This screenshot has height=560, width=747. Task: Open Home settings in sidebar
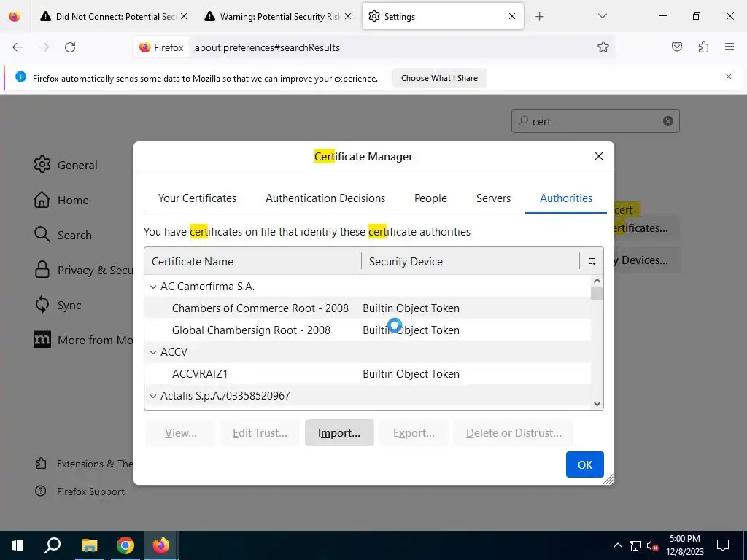click(x=61, y=200)
